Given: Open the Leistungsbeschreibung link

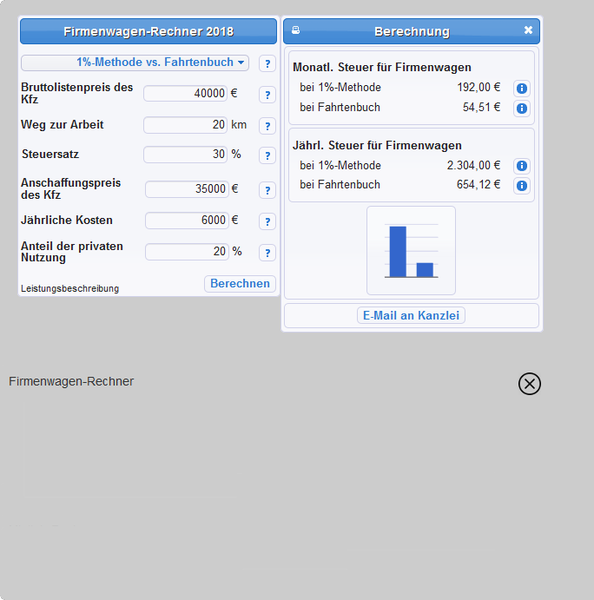Looking at the screenshot, I should (x=70, y=289).
